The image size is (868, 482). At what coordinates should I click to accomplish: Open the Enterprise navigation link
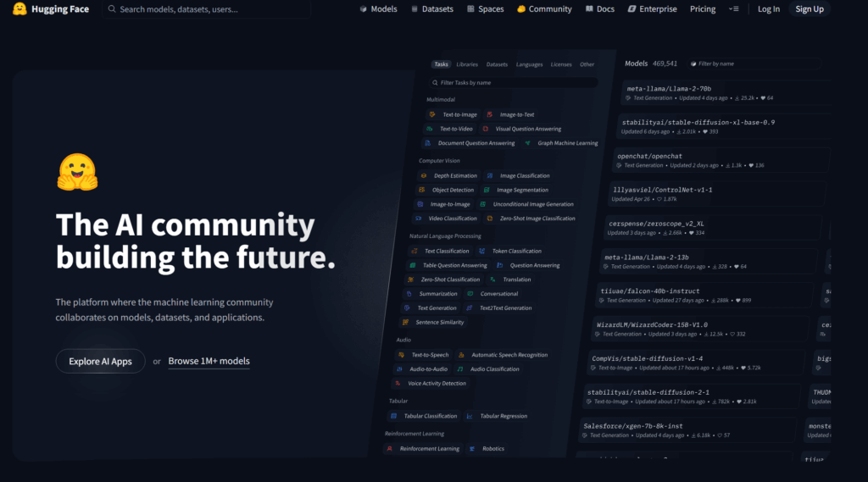(x=652, y=8)
